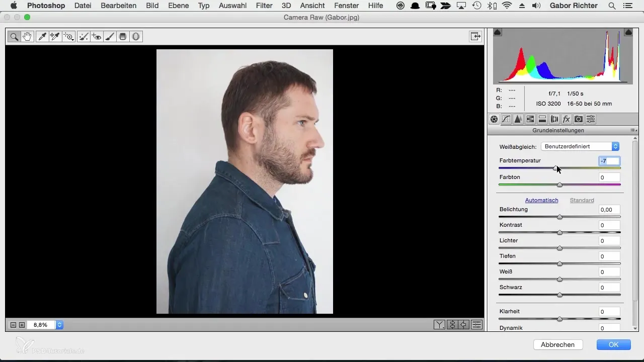Click the Farbton slider handle
The width and height of the screenshot is (644, 362).
pyautogui.click(x=559, y=185)
